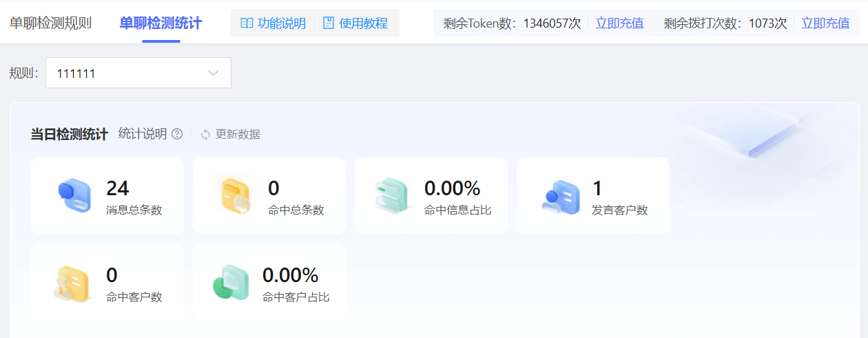This screenshot has height=338, width=868.
Task: Click the document icon beside 使用教程
Action: (329, 23)
